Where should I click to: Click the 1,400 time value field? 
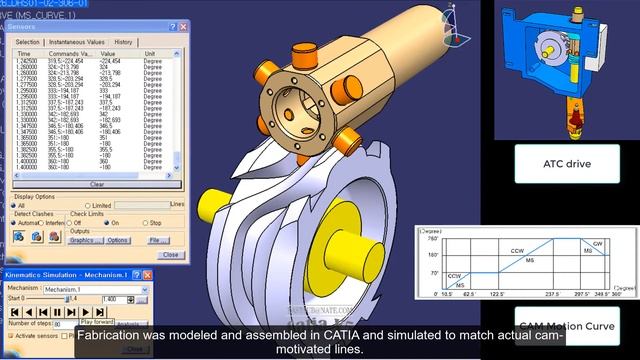[x=114, y=300]
